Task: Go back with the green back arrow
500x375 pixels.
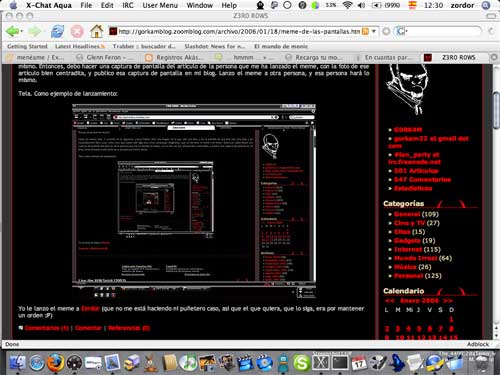Action: tap(12, 32)
